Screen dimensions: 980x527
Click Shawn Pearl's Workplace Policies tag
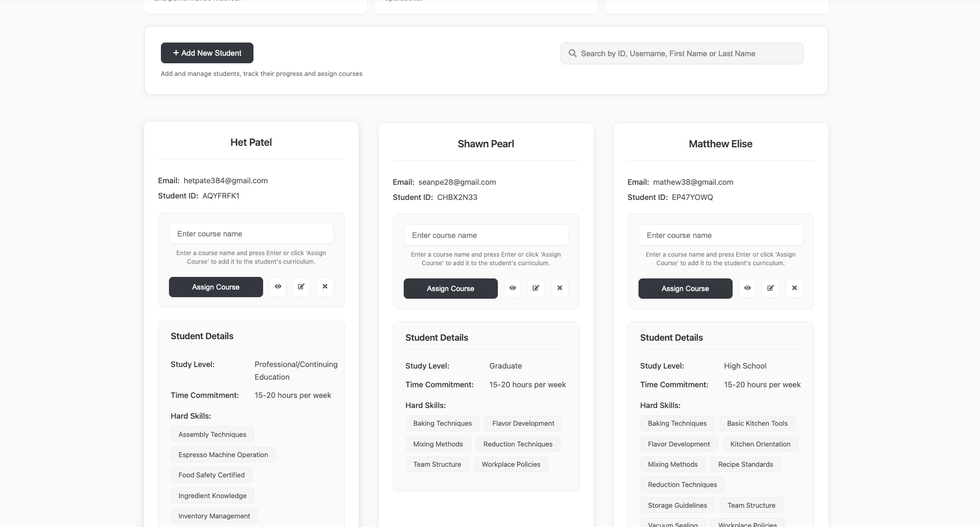click(511, 464)
